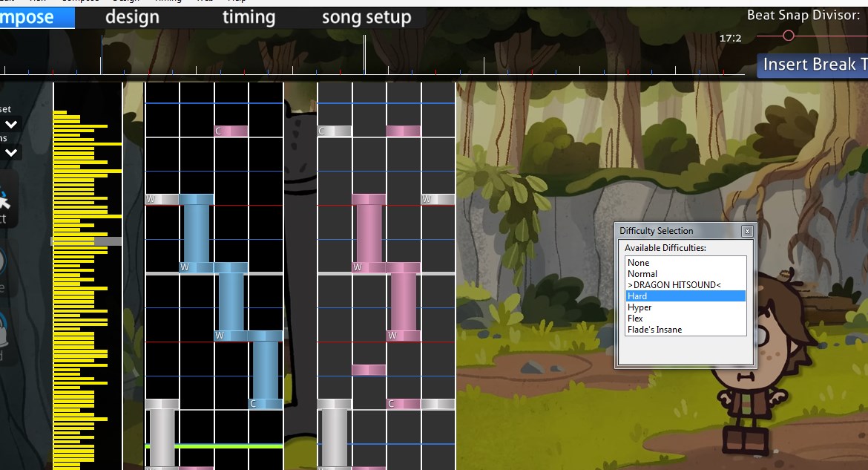
Task: Go to the song setup tab
Action: tap(366, 17)
